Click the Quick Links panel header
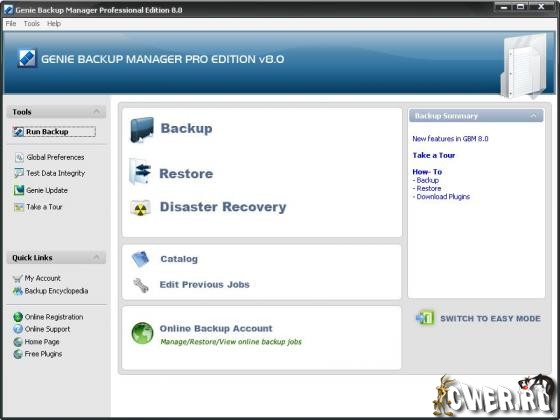 56,258
